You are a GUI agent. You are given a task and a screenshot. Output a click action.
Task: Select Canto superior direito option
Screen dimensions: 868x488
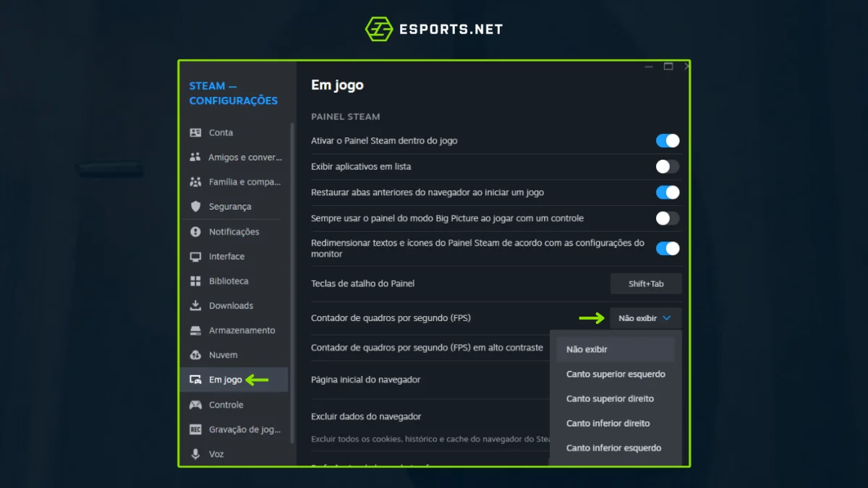616,399
